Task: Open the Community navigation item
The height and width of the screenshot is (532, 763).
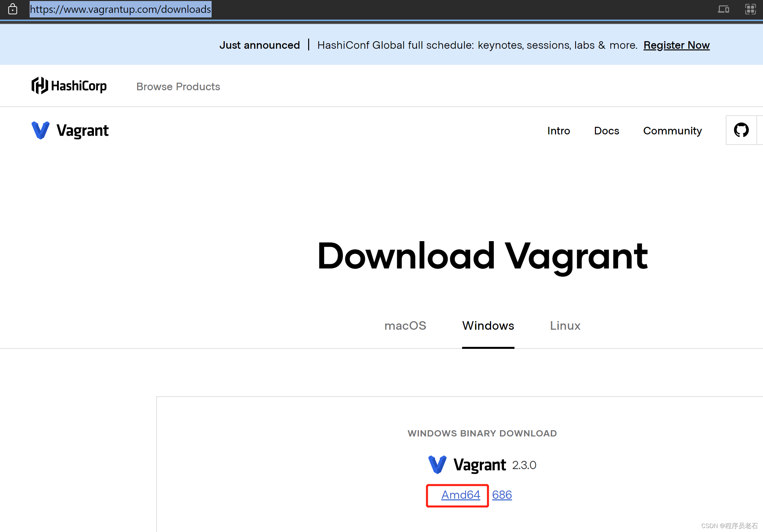Action: click(672, 131)
